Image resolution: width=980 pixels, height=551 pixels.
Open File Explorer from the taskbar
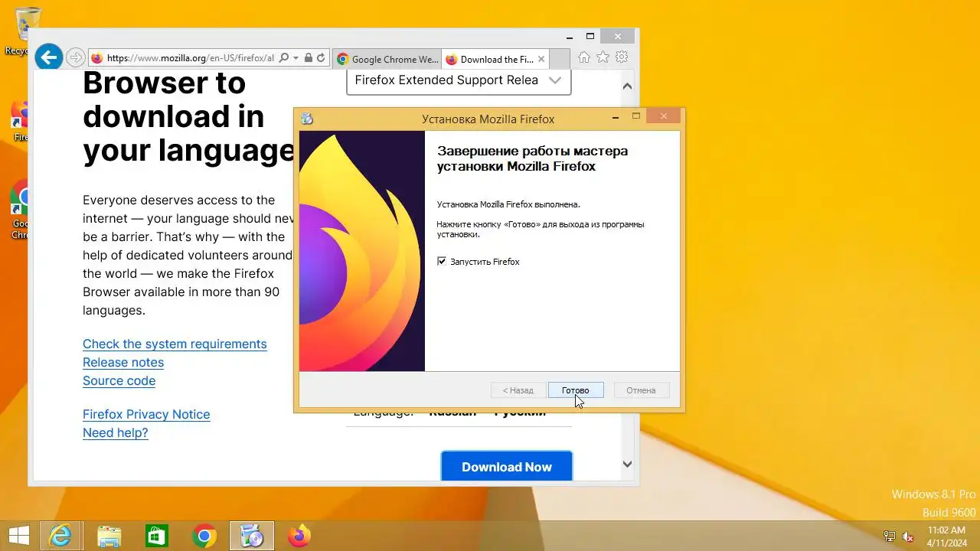coord(109,536)
